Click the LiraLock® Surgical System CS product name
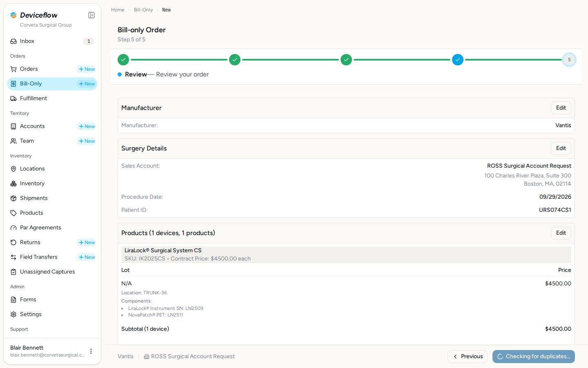The width and height of the screenshot is (588, 368). coord(163,251)
